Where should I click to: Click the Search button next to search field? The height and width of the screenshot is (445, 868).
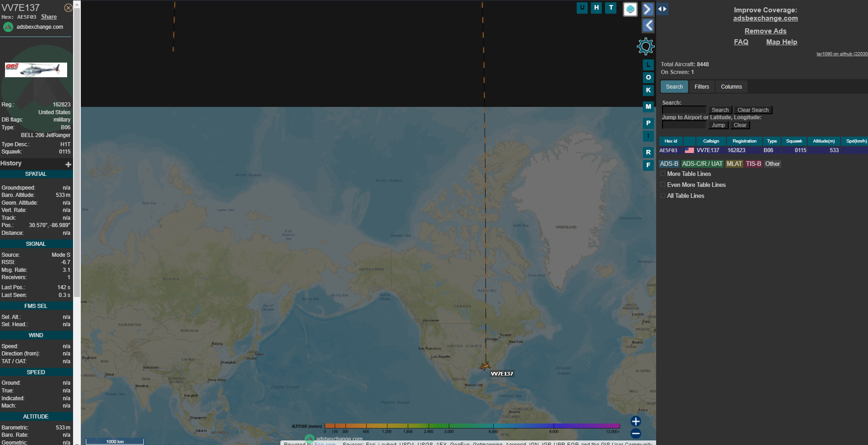tap(720, 110)
